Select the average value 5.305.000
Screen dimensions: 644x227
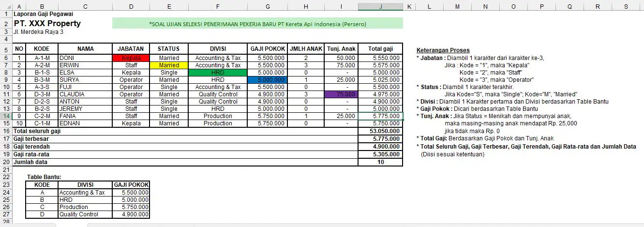[x=381, y=154]
